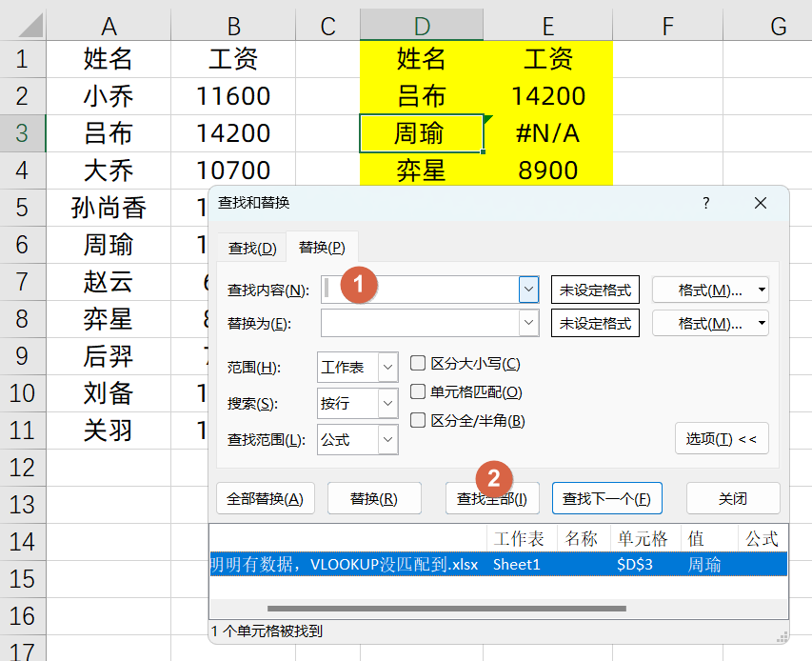The width and height of the screenshot is (812, 661).
Task: Open the 查找内容 history dropdown arrow
Action: (528, 290)
